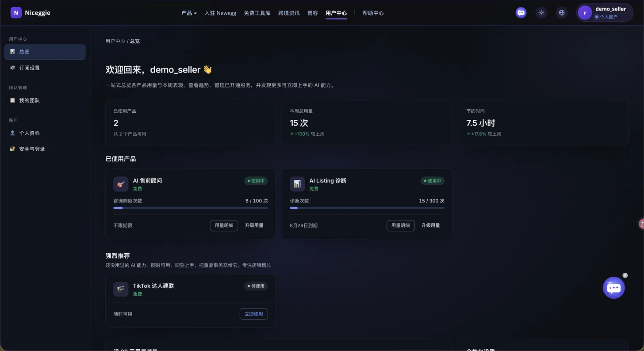Click the '6 / 100 次' usage value
Viewport: 644px width, 351px height.
click(257, 201)
